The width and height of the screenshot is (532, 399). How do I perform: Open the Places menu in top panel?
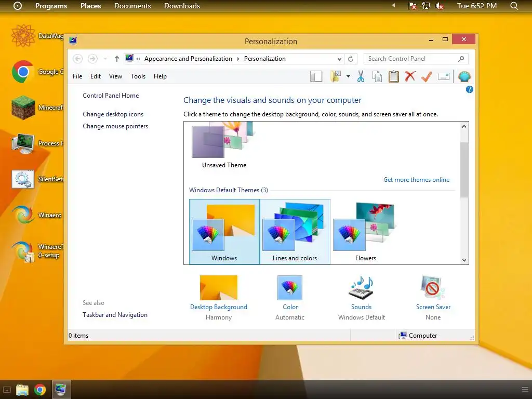(90, 6)
